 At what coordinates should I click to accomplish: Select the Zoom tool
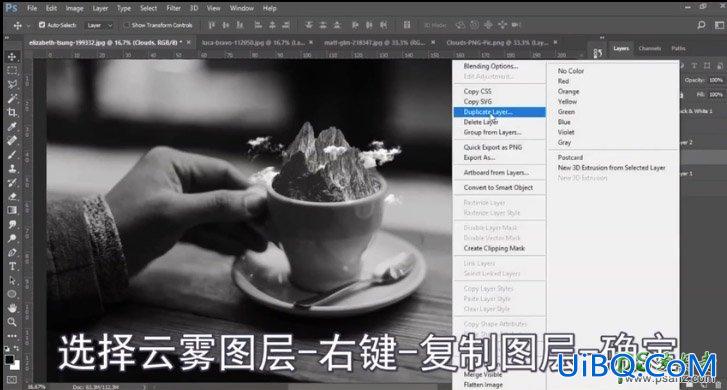(x=12, y=322)
